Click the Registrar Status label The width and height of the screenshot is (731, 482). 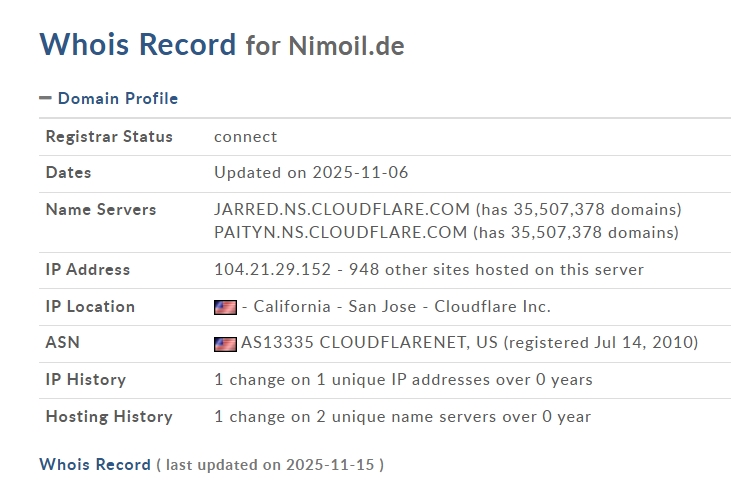109,137
